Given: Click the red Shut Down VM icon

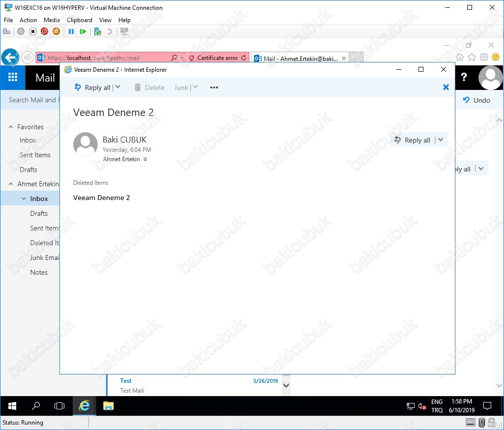Looking at the screenshot, I should 44,31.
